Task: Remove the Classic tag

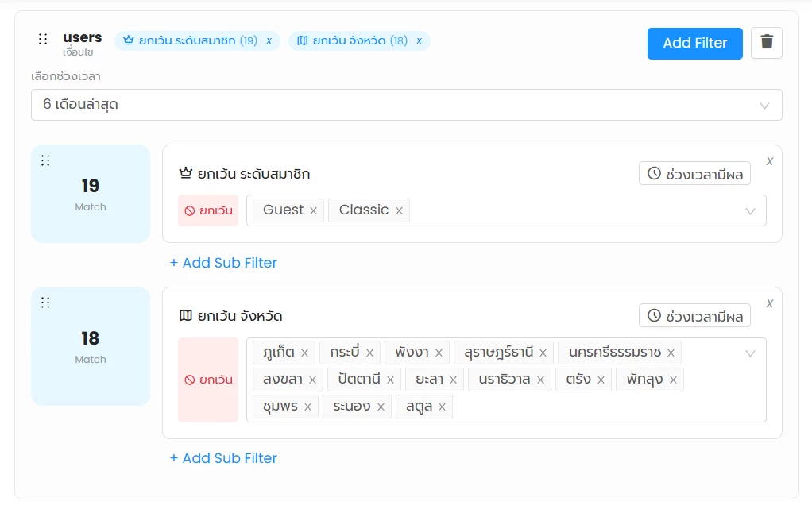Action: [x=399, y=210]
